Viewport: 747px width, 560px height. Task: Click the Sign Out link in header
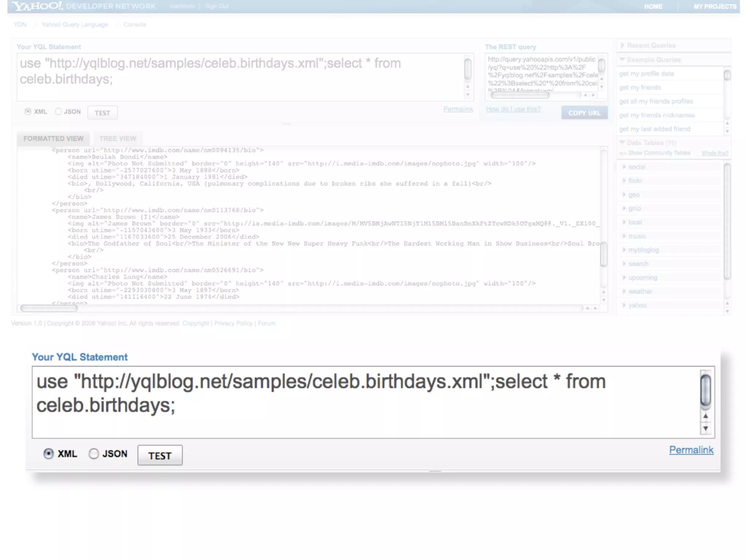pos(217,6)
